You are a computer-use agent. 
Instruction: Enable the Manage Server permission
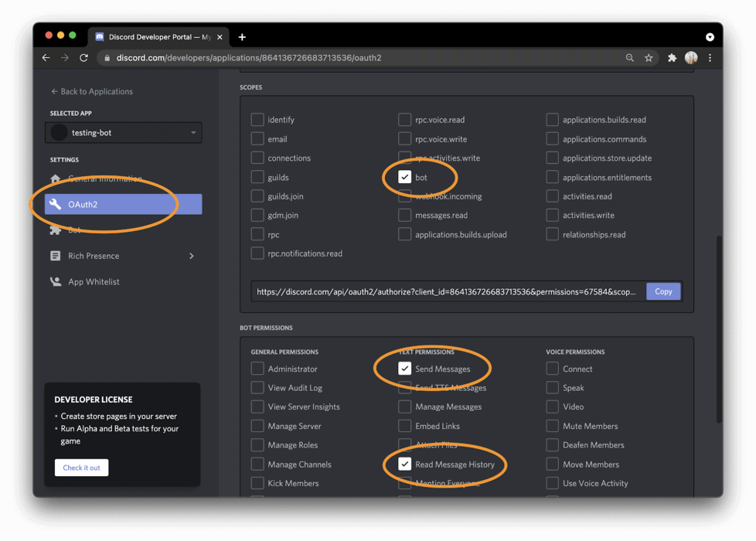[x=257, y=426]
